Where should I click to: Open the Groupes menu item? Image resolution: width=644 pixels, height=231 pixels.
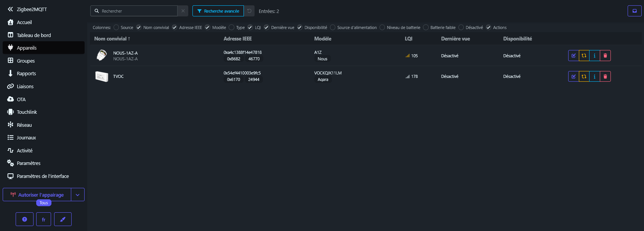pos(26,61)
